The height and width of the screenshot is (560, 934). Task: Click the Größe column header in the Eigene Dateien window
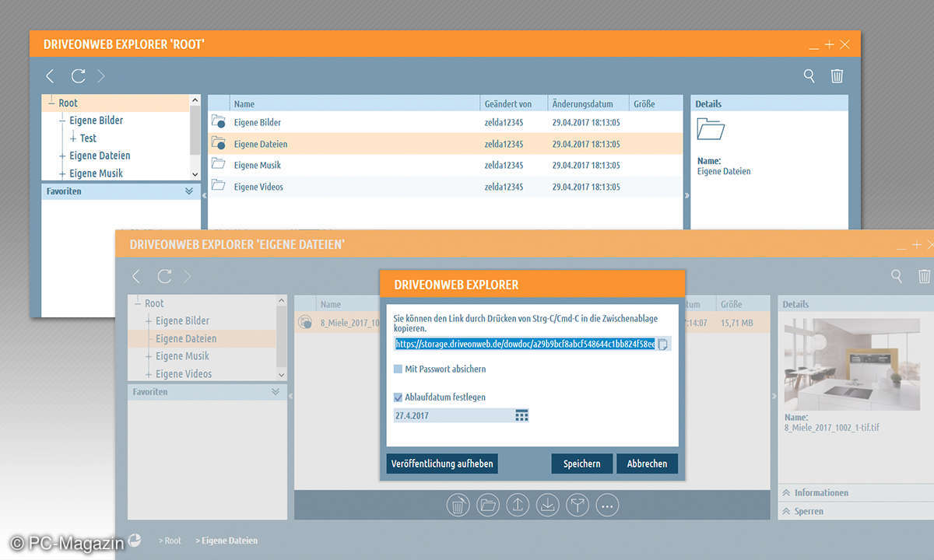click(x=743, y=304)
